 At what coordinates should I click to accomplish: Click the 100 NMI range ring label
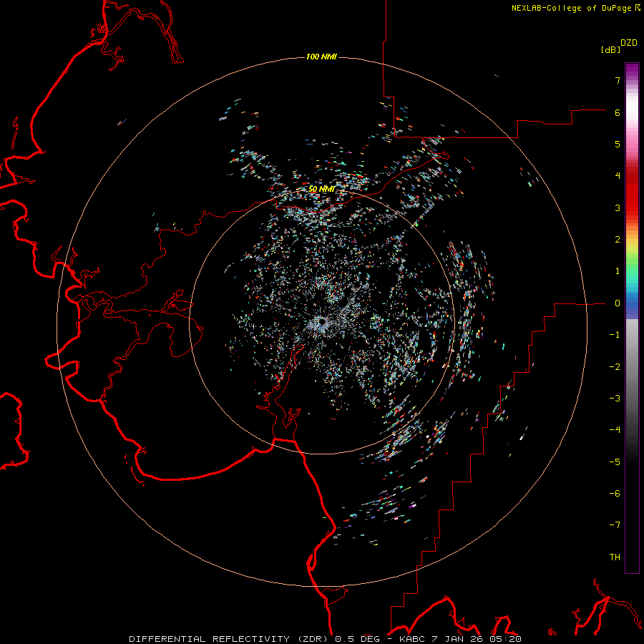tap(321, 57)
